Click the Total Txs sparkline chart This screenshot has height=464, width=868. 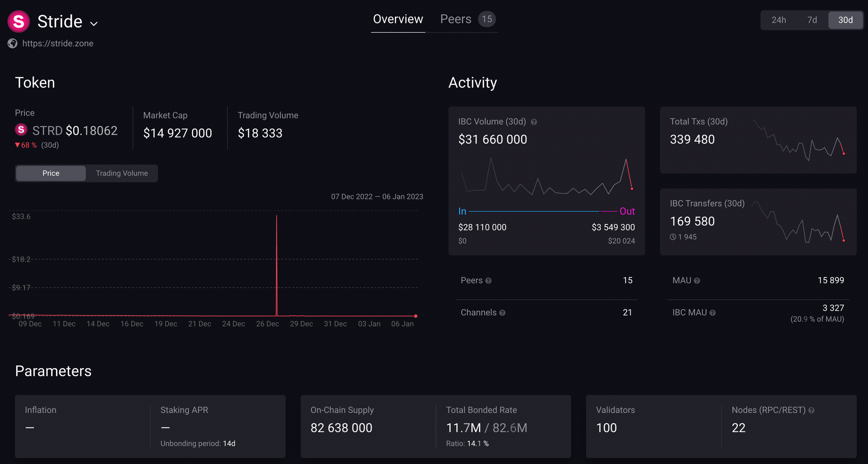[x=799, y=140]
